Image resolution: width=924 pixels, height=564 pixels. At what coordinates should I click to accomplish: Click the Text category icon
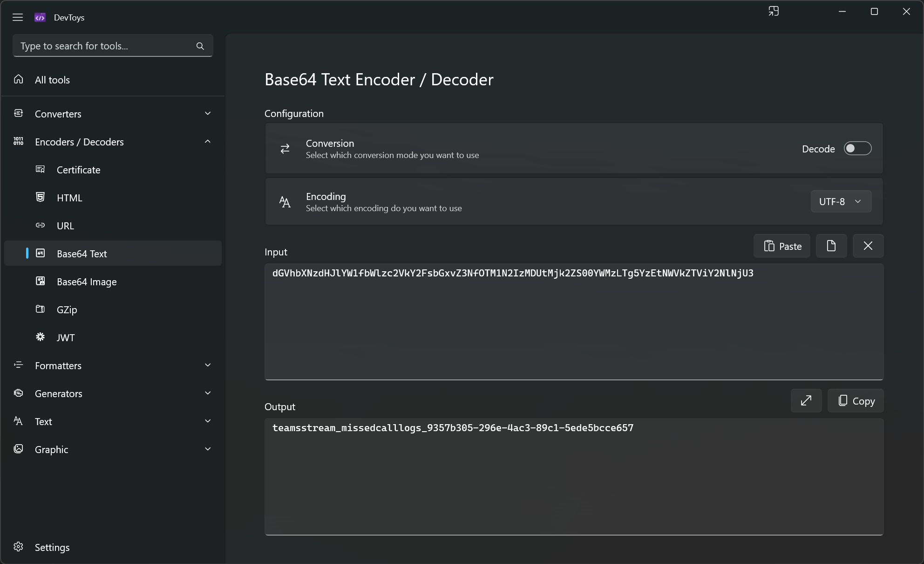pos(19,421)
